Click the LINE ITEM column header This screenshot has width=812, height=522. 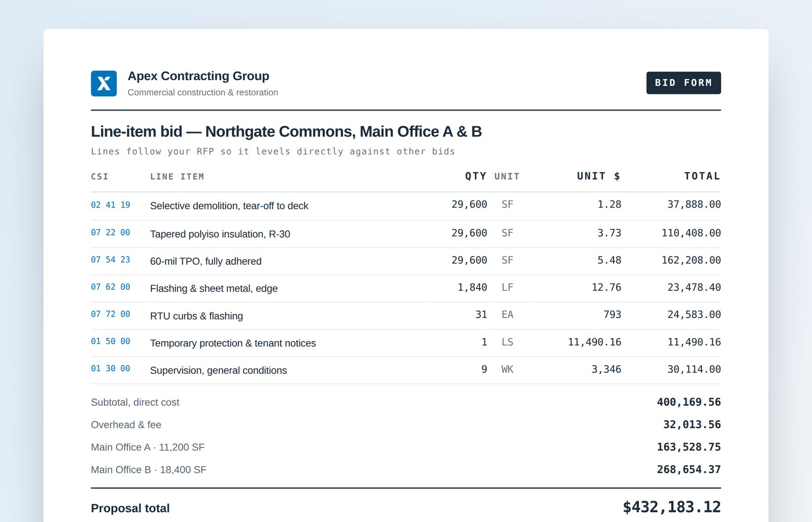point(177,177)
